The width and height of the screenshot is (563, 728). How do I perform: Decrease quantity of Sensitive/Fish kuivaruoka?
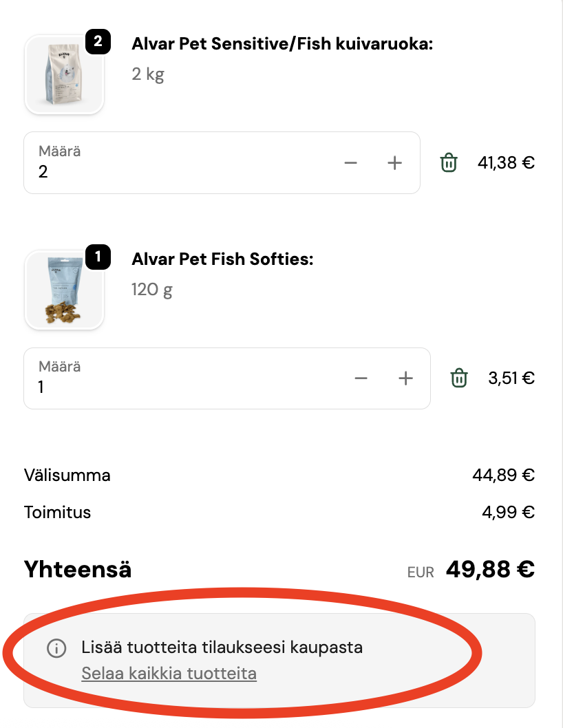coord(351,163)
